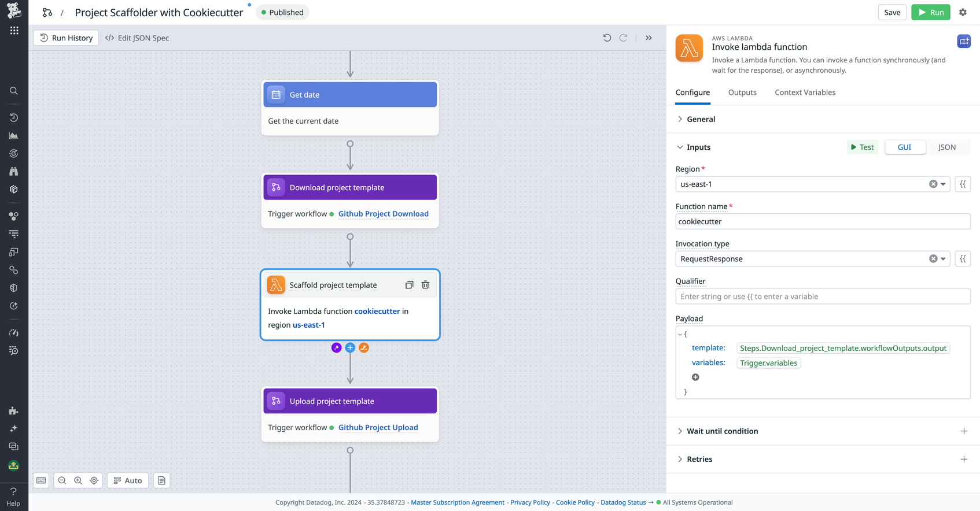Image resolution: width=980 pixels, height=511 pixels.
Task: Click the Qualifier input field
Action: (x=823, y=297)
